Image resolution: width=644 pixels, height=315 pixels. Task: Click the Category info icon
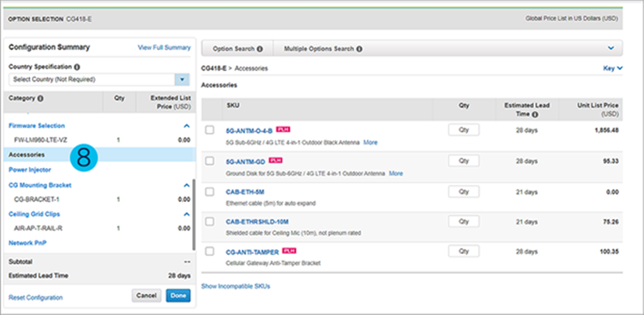41,98
